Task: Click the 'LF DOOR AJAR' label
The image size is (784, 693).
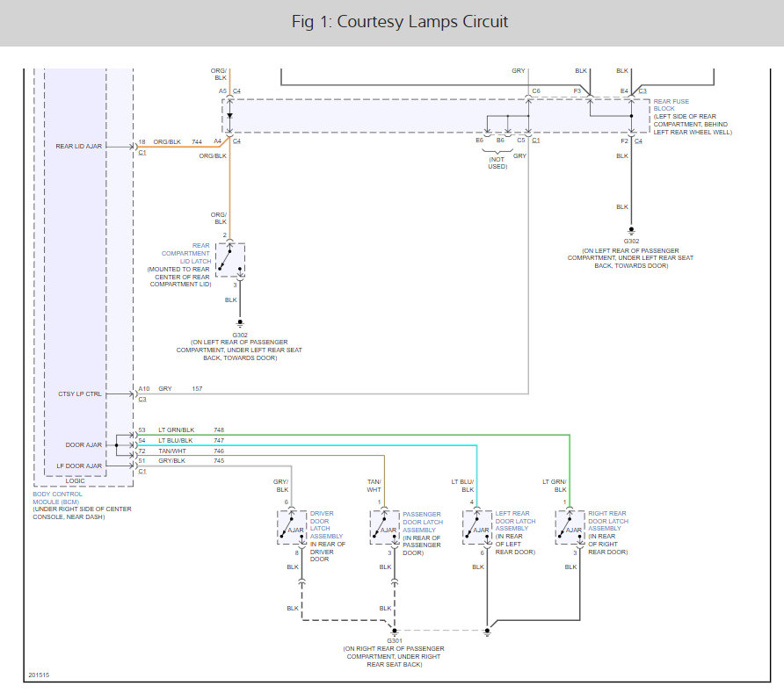Action: [79, 466]
